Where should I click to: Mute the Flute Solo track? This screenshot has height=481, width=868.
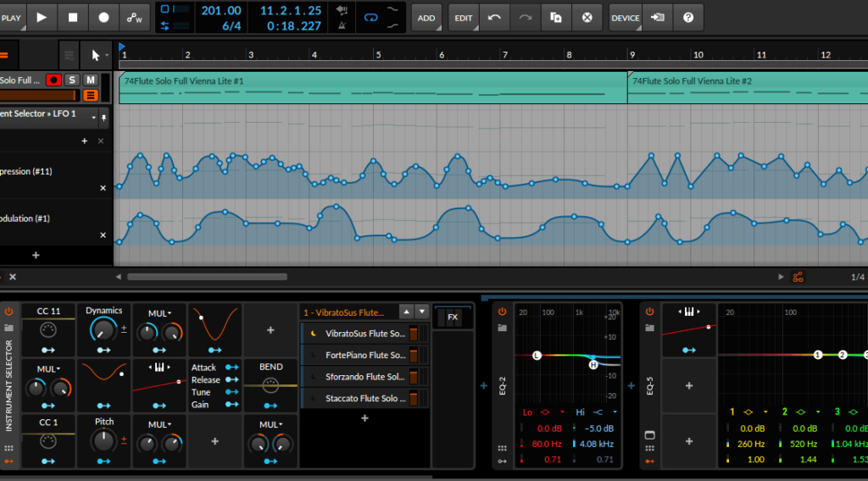(x=91, y=80)
